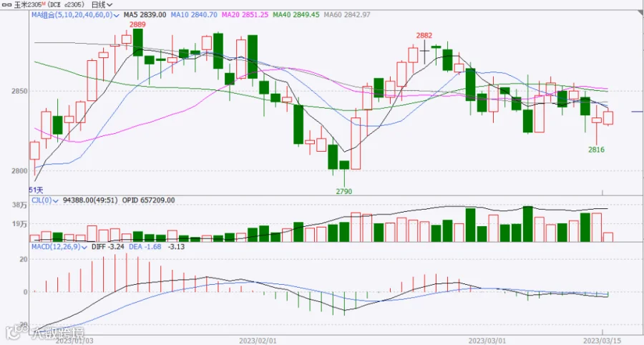
Task: Click the 2889 high price label
Action: [x=137, y=24]
